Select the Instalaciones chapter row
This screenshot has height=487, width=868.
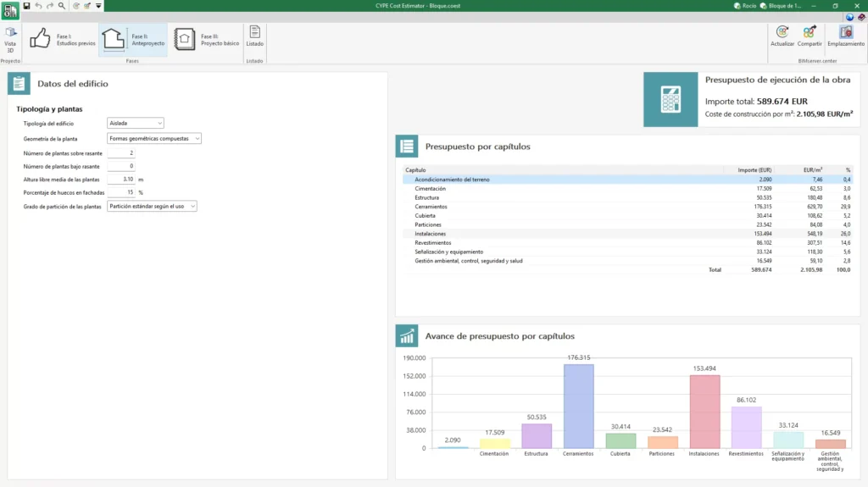click(628, 234)
